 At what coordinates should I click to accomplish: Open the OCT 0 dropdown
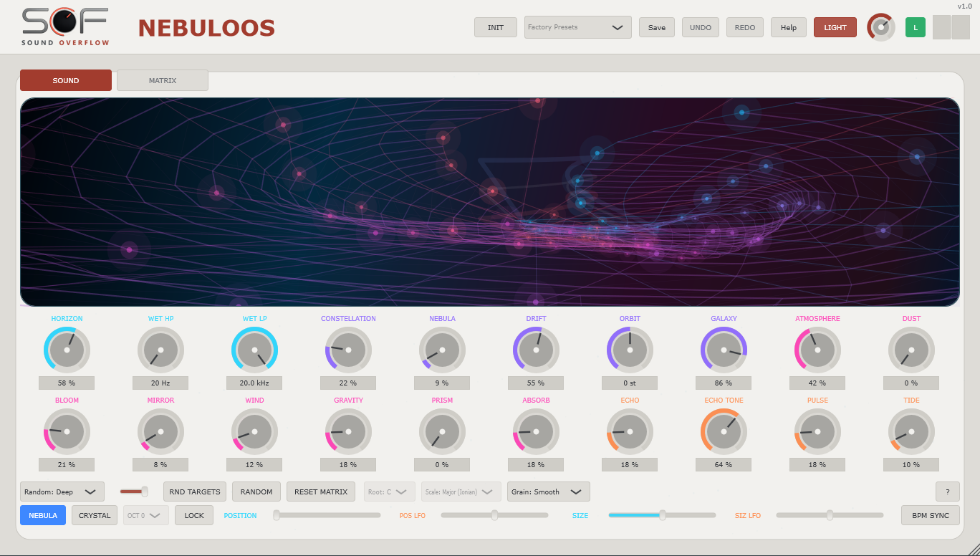tap(146, 515)
